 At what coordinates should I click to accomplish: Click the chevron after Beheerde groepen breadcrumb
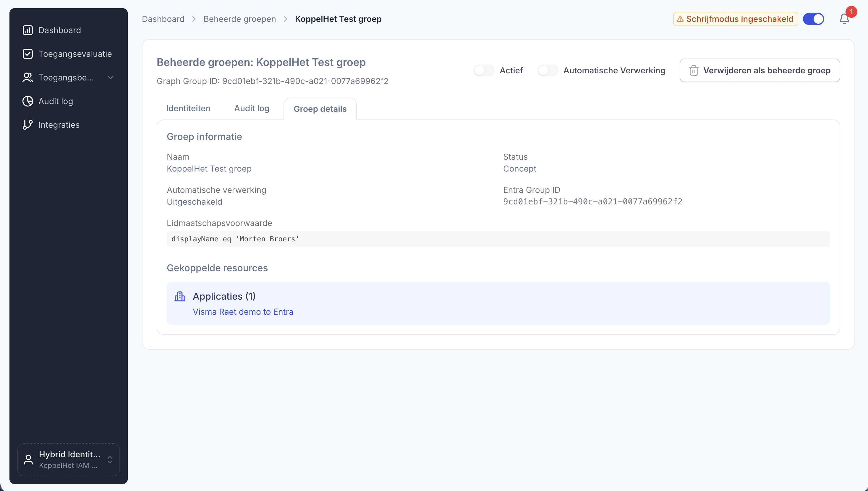click(x=285, y=19)
